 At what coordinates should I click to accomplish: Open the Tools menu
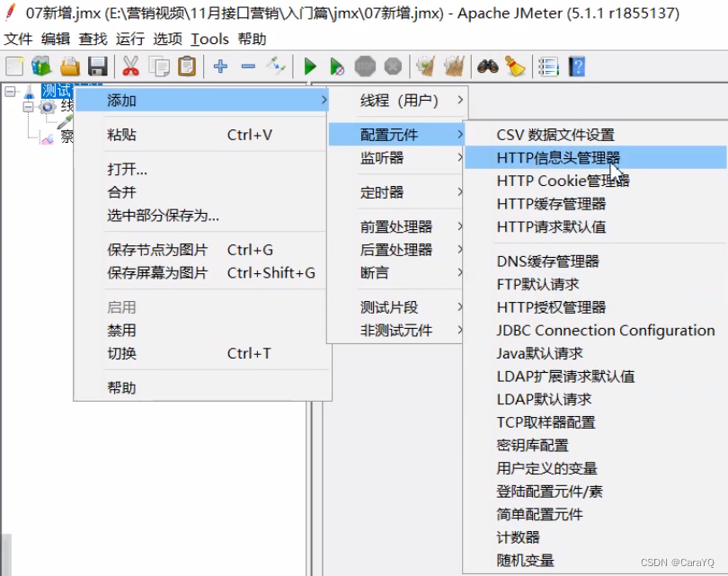209,39
